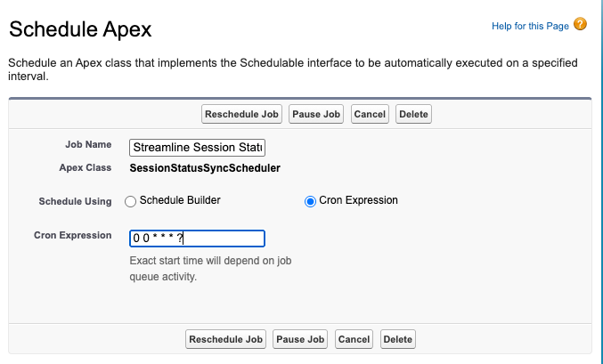Click the bottom Cancel button
The width and height of the screenshot is (603, 364).
354,339
